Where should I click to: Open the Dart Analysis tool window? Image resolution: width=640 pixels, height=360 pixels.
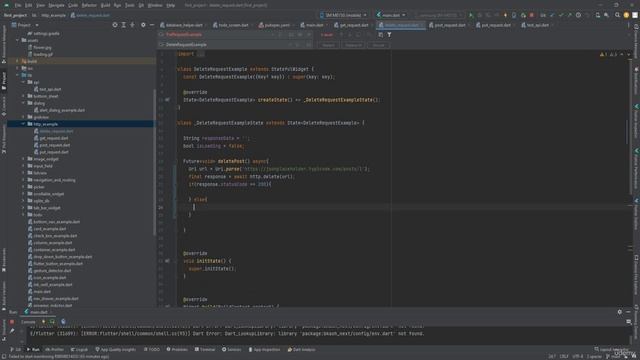(x=302, y=349)
